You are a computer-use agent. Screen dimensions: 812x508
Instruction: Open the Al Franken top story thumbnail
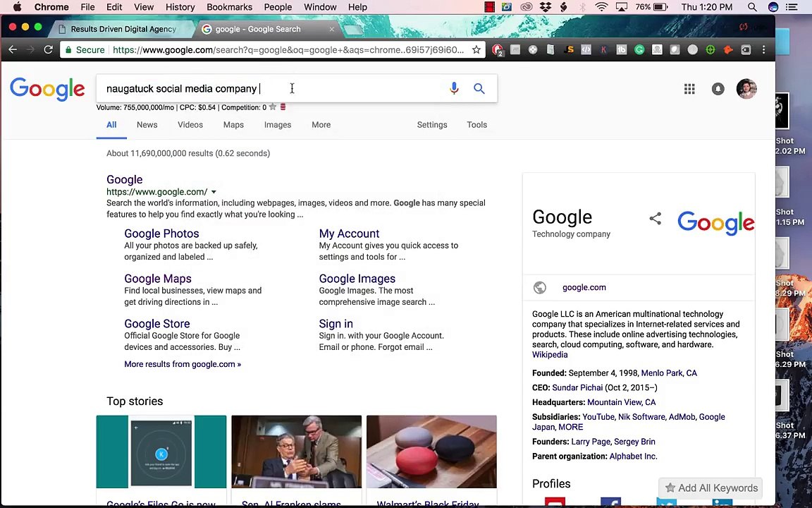pyautogui.click(x=296, y=452)
